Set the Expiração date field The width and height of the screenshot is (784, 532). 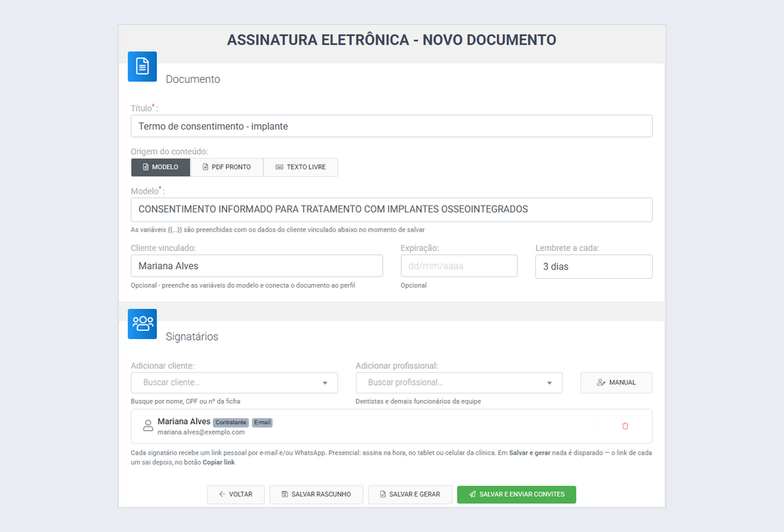(459, 266)
